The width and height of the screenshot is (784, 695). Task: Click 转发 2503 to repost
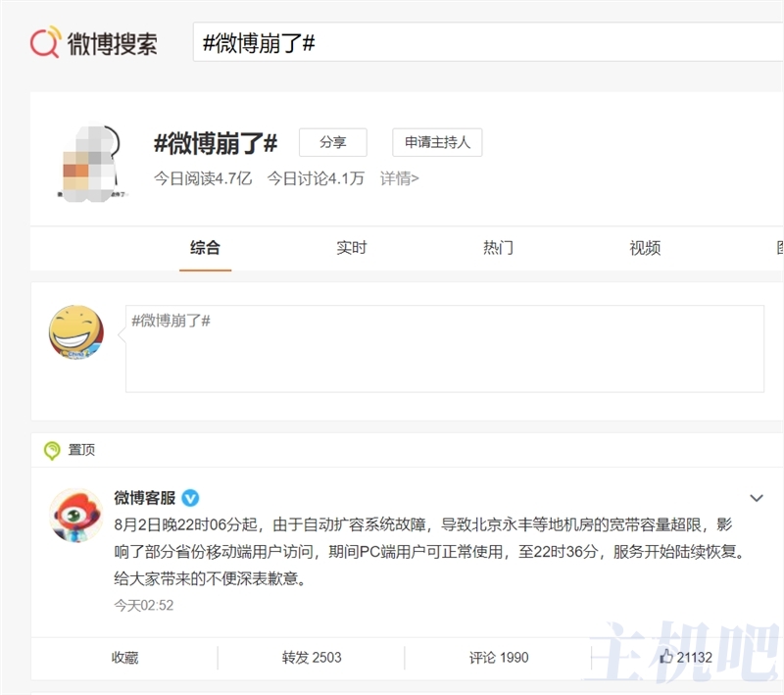(312, 658)
